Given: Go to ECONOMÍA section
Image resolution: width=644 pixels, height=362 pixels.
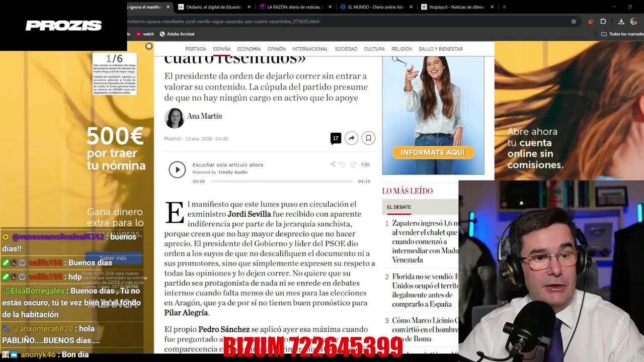Looking at the screenshot, I should point(249,49).
